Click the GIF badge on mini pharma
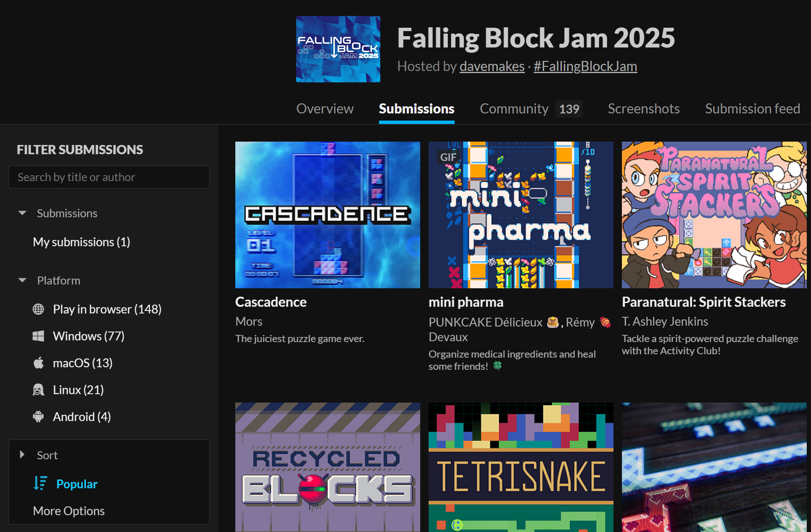The width and height of the screenshot is (811, 532). [x=448, y=157]
